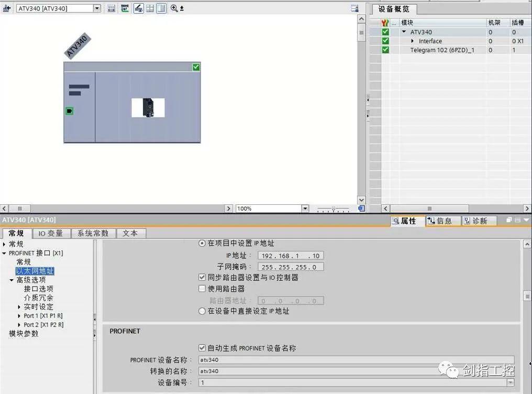Uncheck 自动生成 PROFINET 设备名称
This screenshot has width=532, height=394.
pyautogui.click(x=202, y=348)
